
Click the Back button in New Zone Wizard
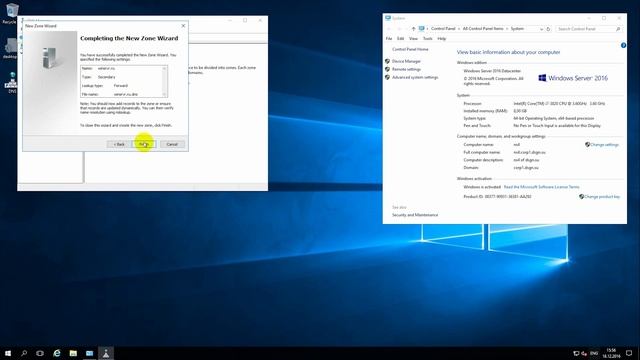click(x=119, y=144)
